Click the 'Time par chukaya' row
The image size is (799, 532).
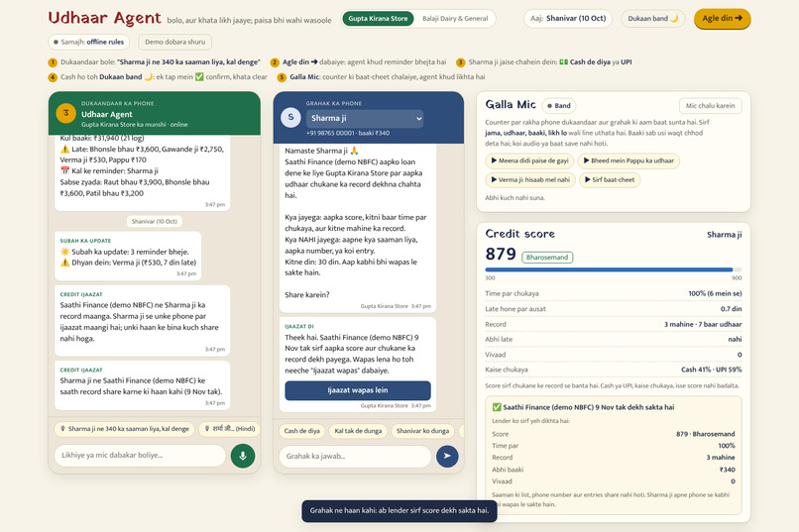pos(614,293)
